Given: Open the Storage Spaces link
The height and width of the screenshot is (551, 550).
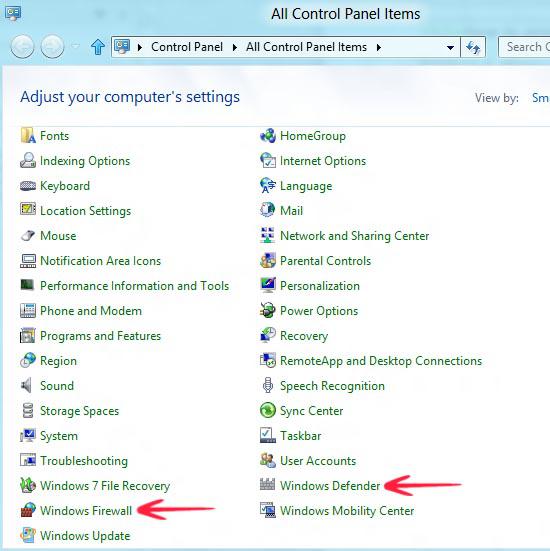Looking at the screenshot, I should pyautogui.click(x=79, y=410).
